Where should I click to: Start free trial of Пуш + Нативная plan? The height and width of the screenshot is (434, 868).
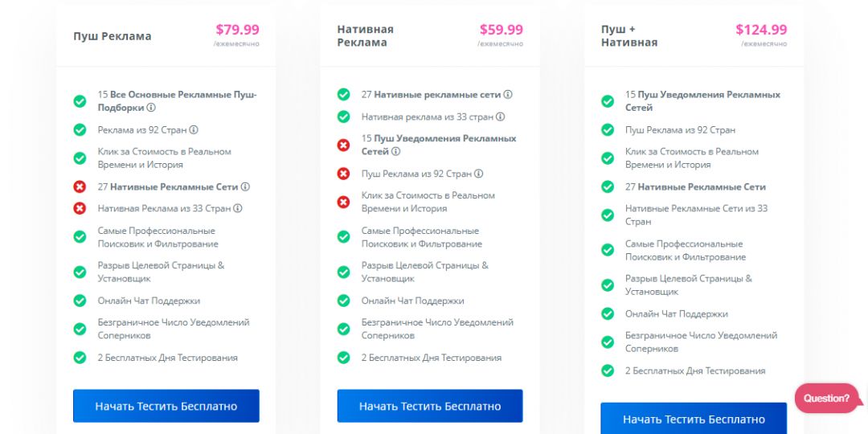click(x=694, y=419)
